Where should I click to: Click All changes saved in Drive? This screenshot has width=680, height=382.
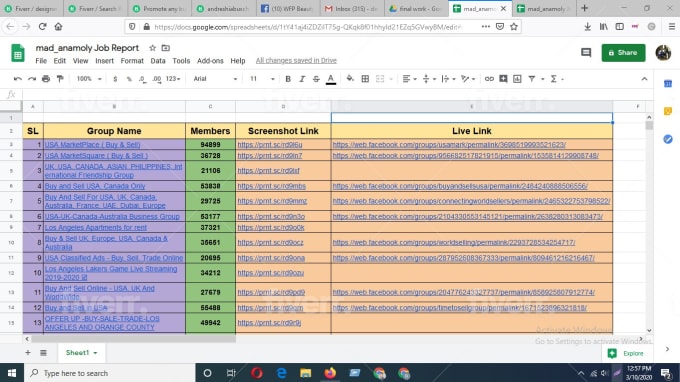[296, 61]
